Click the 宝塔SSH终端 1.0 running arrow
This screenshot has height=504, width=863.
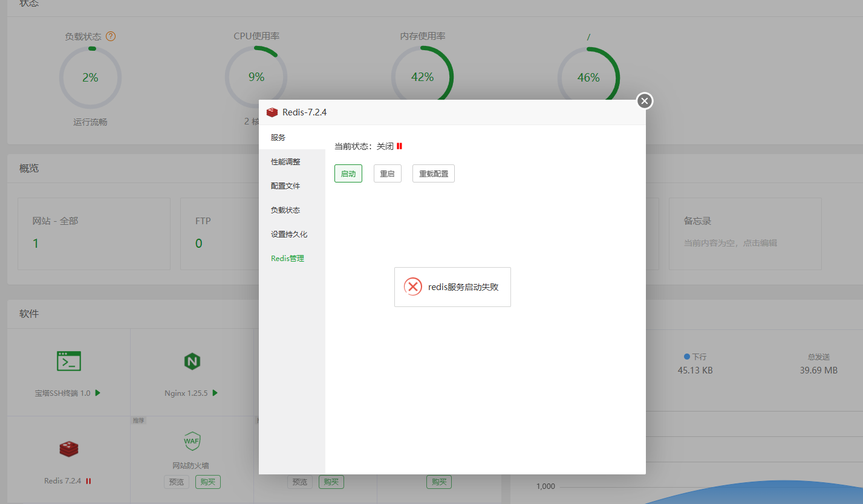(98, 393)
